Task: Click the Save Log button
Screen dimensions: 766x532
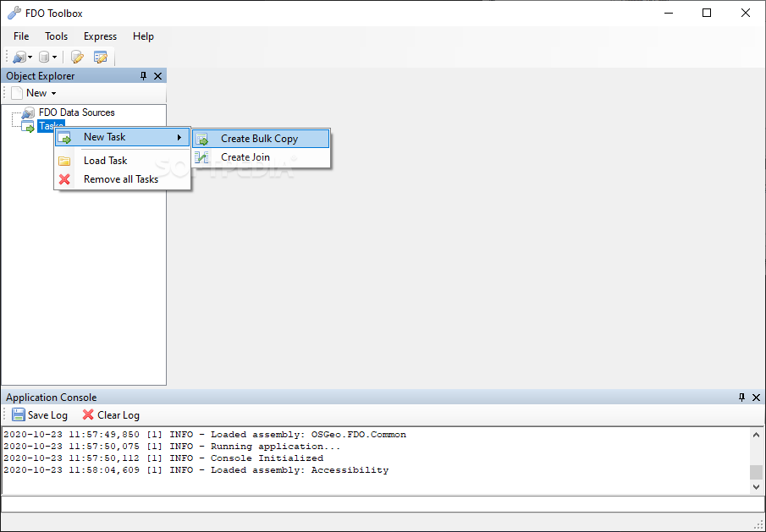Action: pos(40,415)
